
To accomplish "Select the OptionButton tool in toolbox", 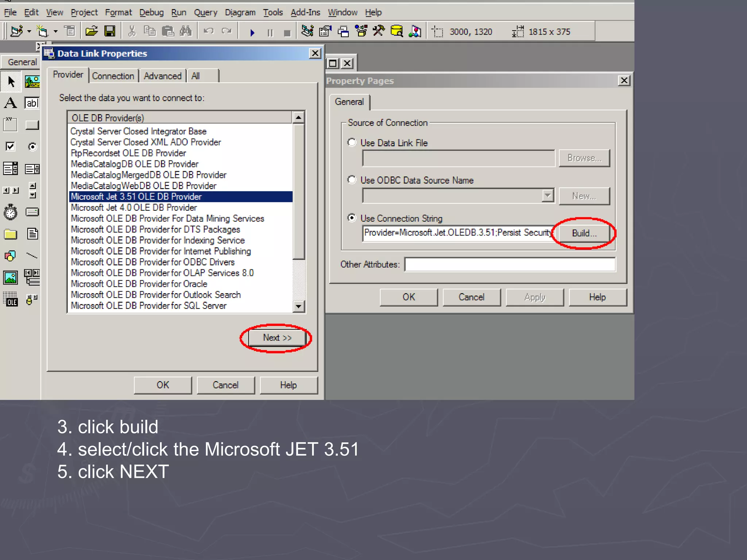I will [32, 147].
